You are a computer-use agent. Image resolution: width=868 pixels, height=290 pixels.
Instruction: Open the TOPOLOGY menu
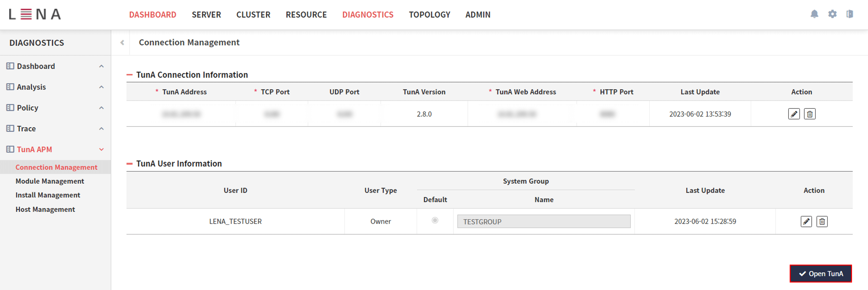point(429,14)
